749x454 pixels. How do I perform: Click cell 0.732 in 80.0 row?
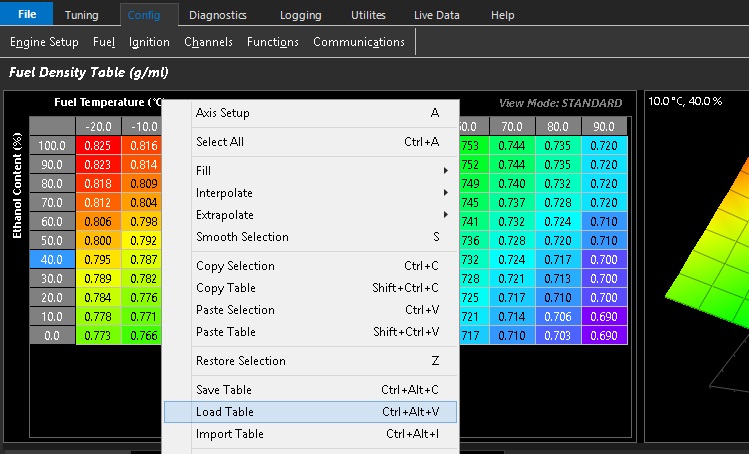[x=557, y=184]
